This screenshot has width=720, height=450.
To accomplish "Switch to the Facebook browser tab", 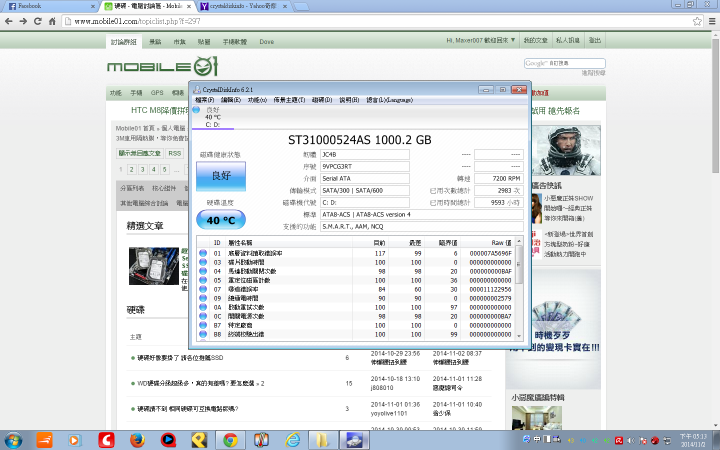I will (x=50, y=6).
